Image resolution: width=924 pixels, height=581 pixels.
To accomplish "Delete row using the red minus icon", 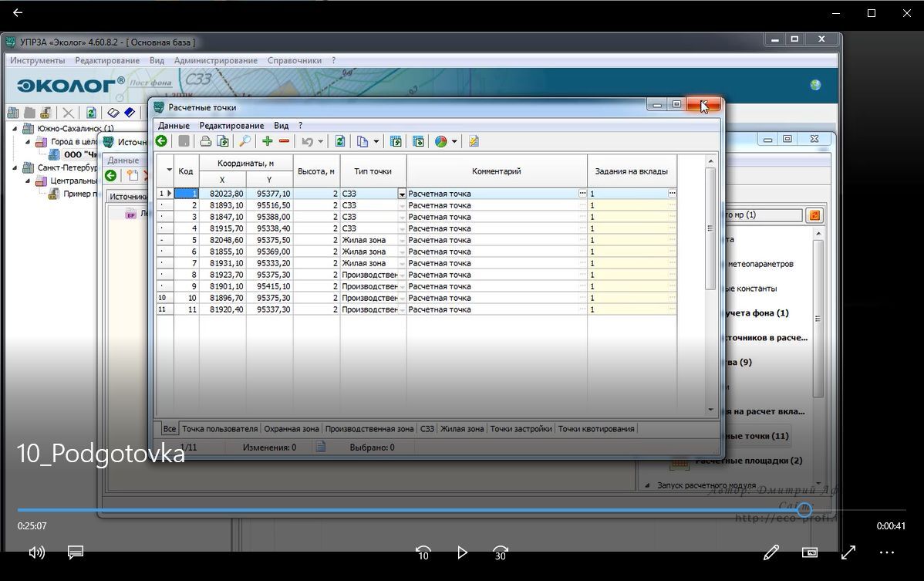I will tap(284, 141).
